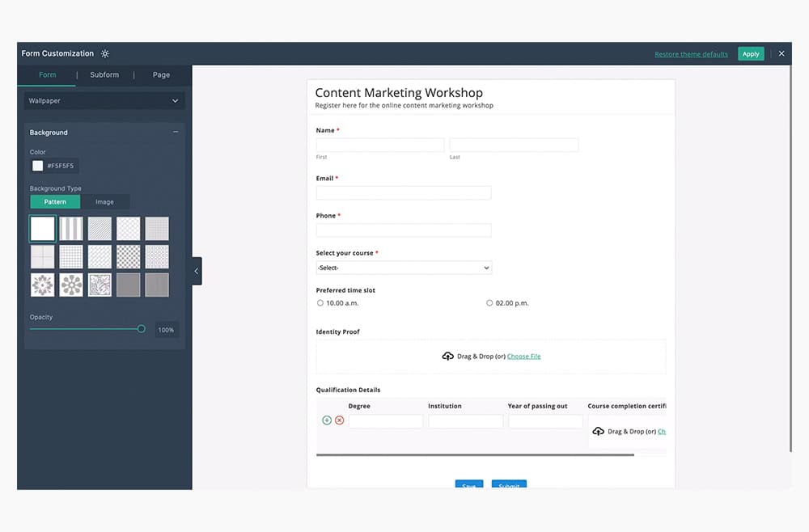Click the theme brightness sun icon
Image resolution: width=809 pixels, height=532 pixels.
click(x=105, y=53)
